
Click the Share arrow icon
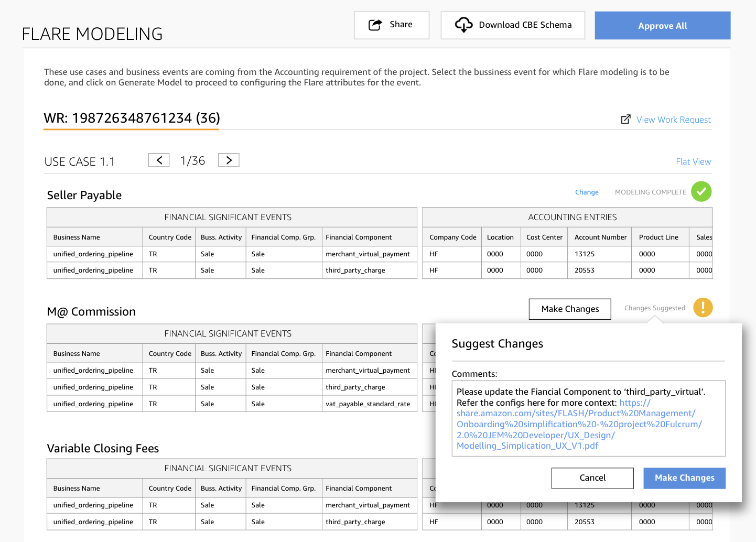pyautogui.click(x=375, y=25)
